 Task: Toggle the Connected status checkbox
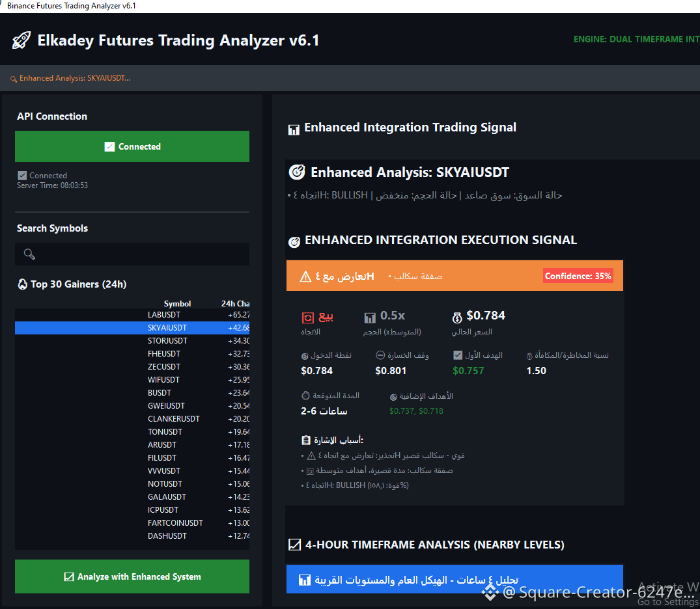(22, 175)
